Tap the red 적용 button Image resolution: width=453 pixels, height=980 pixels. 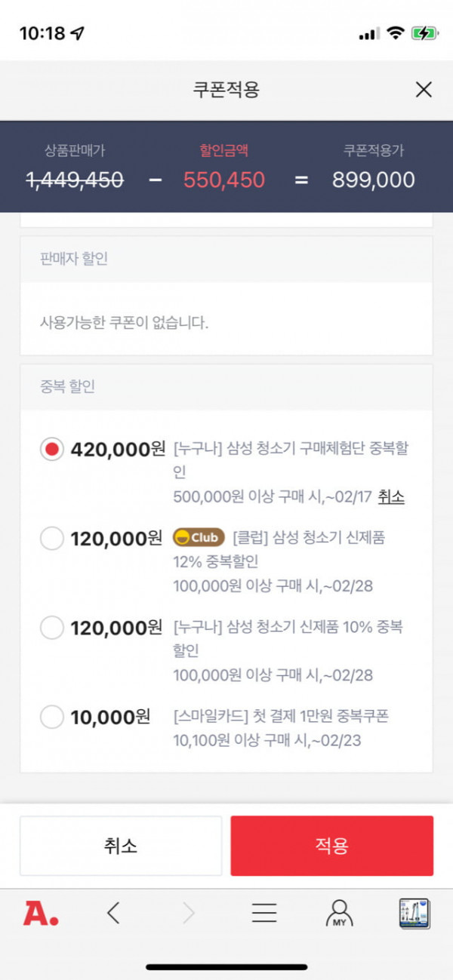332,846
